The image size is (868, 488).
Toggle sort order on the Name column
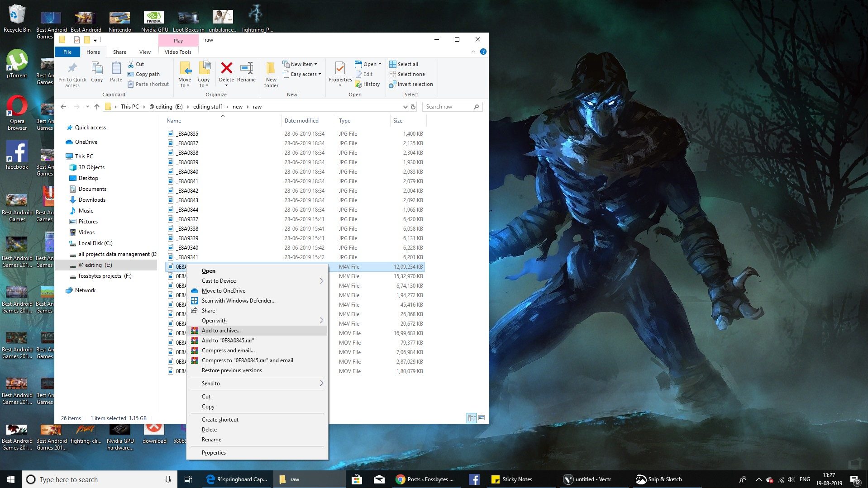point(173,120)
